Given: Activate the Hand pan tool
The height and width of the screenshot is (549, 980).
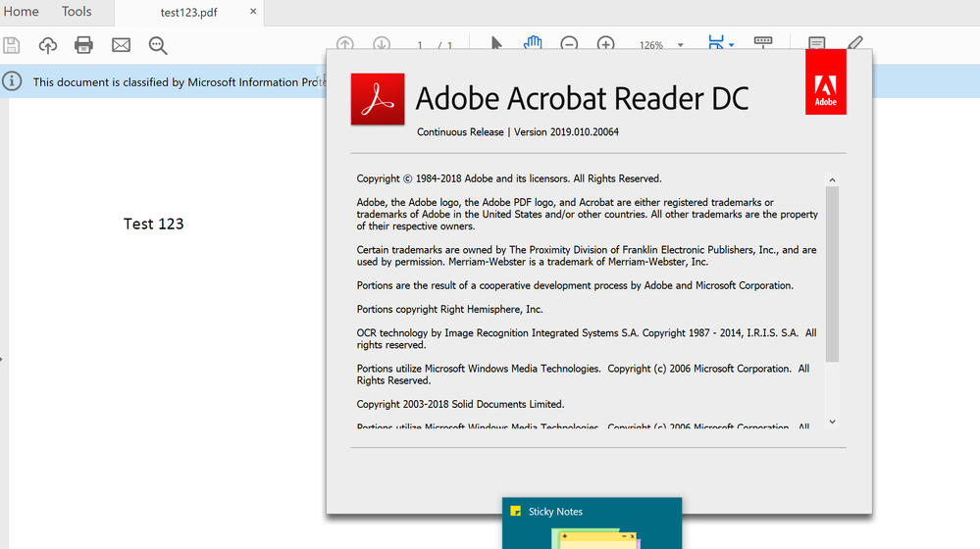Looking at the screenshot, I should pyautogui.click(x=533, y=43).
